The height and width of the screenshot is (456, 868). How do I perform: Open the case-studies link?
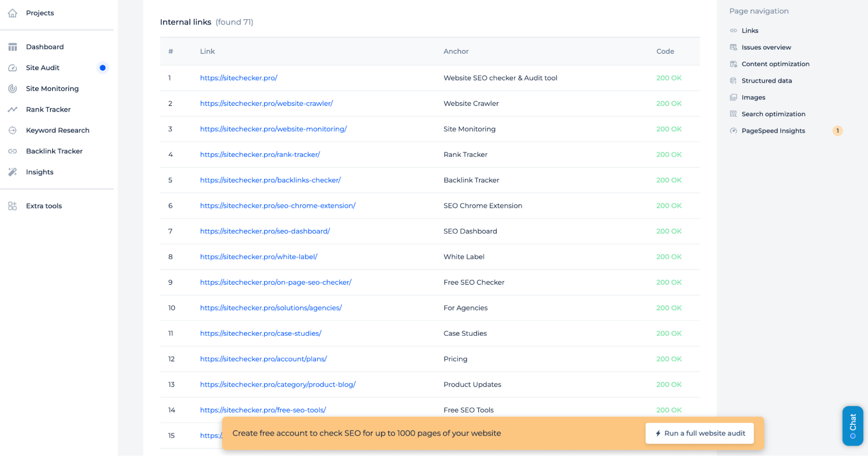click(261, 334)
